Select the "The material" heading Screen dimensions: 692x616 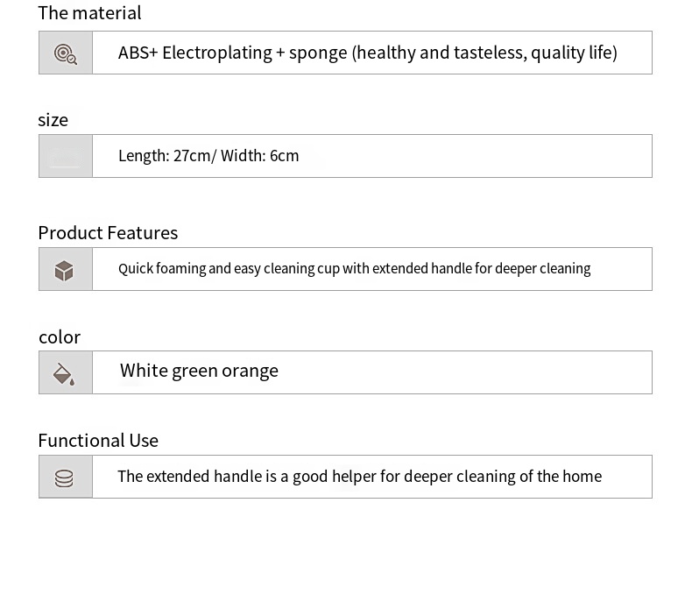point(89,13)
